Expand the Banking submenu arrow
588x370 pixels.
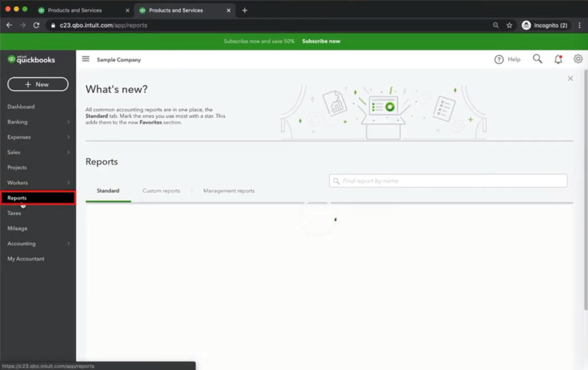pos(68,122)
